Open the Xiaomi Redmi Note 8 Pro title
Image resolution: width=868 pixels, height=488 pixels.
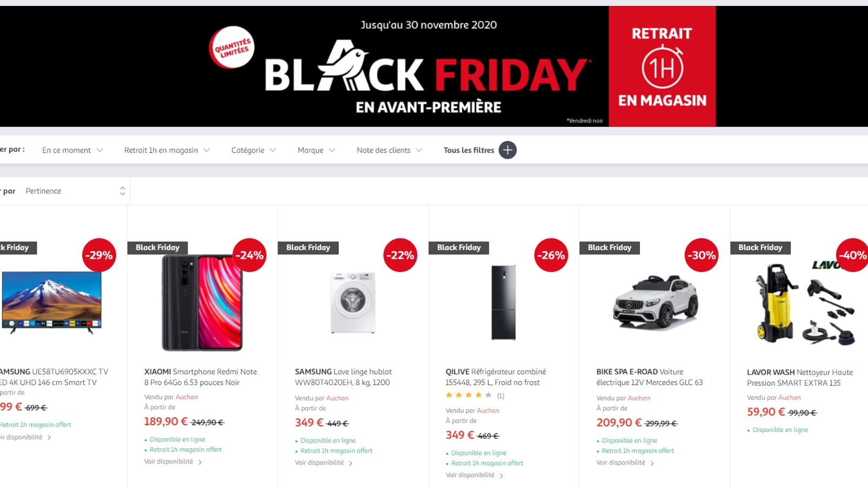tap(201, 377)
